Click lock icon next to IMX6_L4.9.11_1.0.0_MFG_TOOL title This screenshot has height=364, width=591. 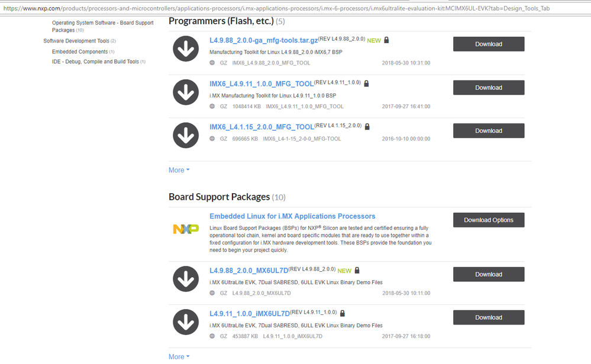point(366,83)
